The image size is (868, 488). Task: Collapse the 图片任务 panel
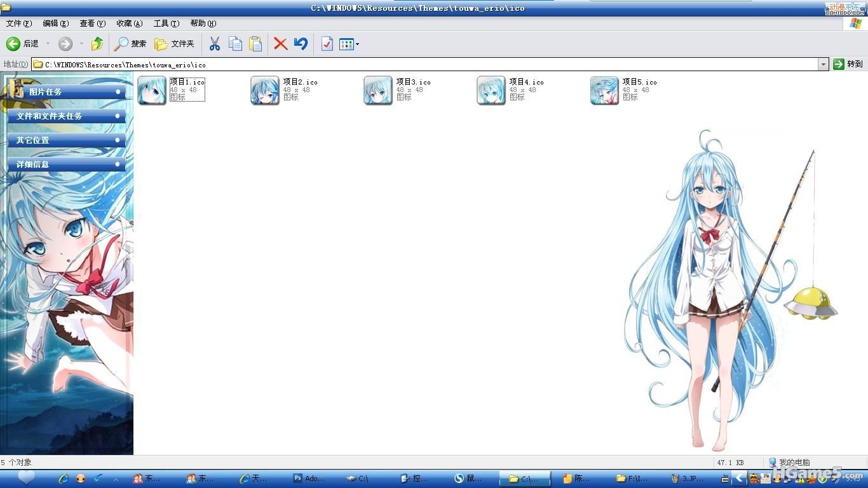[118, 92]
